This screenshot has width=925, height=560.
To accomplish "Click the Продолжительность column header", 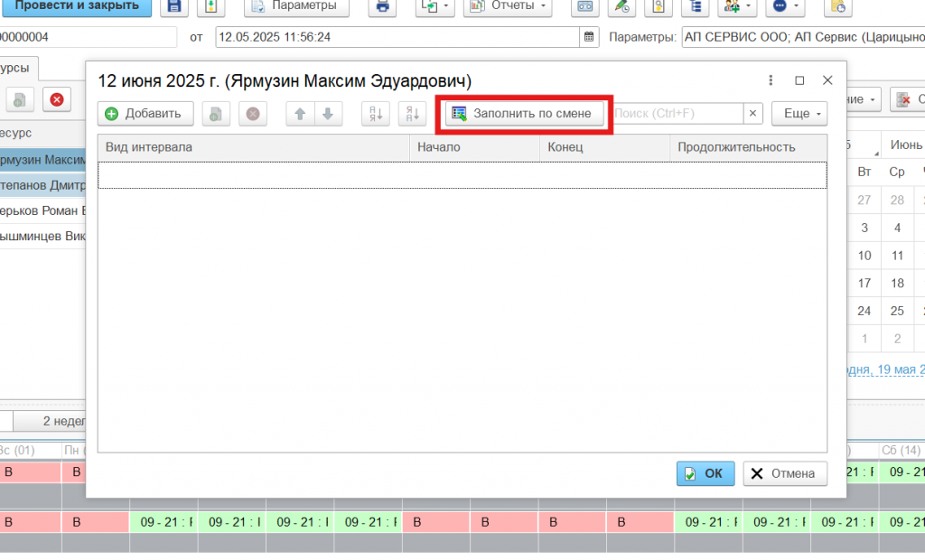I will [747, 147].
